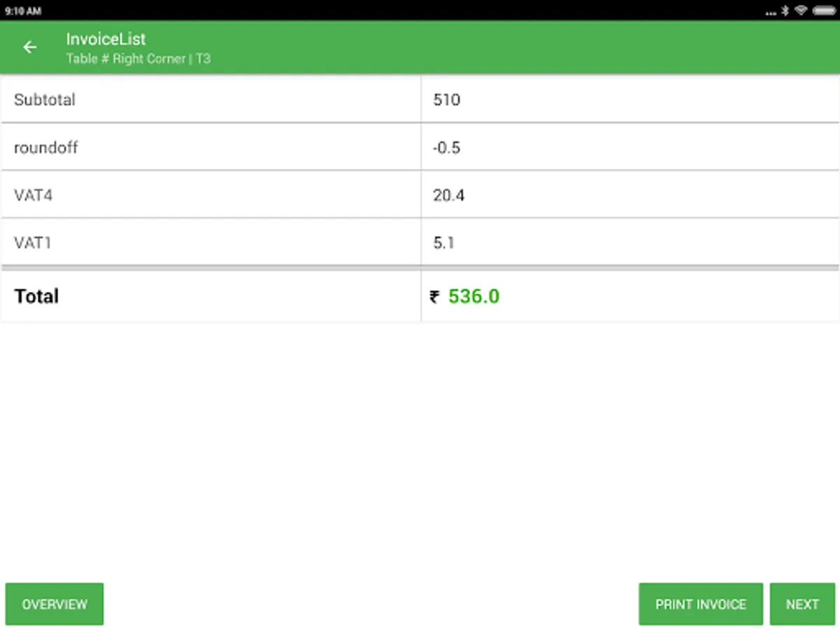The height and width of the screenshot is (630, 840).
Task: Select the VAT1 row label
Action: [32, 243]
